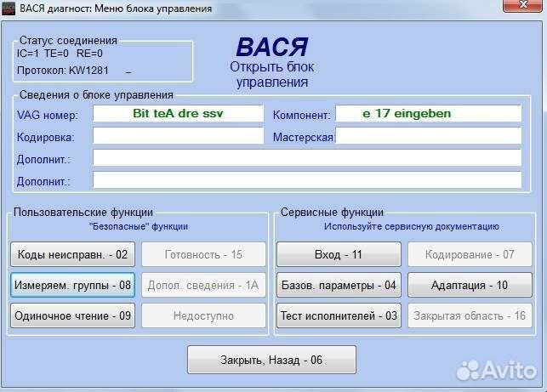
Task: Open Адаптация - 10 function
Action: click(470, 285)
